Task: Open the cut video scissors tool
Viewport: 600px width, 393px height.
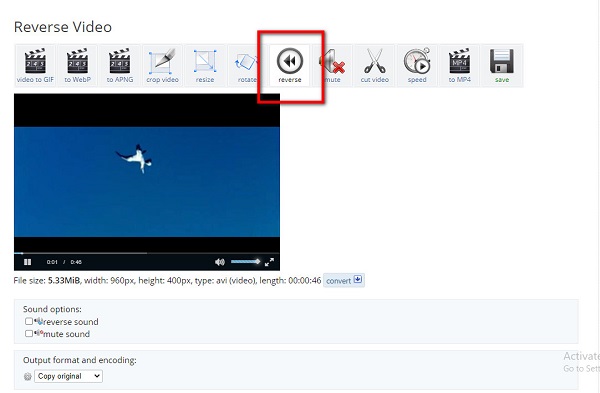Action: [x=375, y=65]
